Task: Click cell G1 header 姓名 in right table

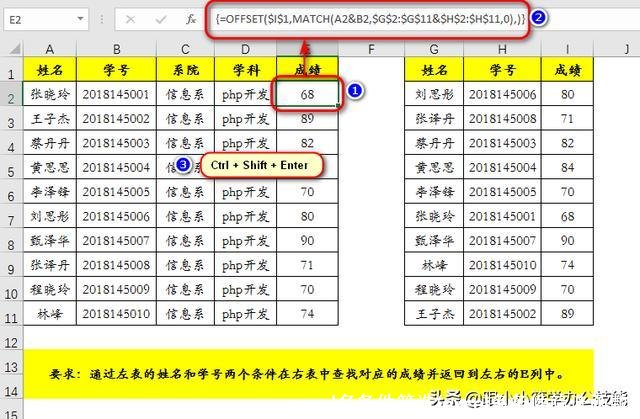Action: point(434,69)
